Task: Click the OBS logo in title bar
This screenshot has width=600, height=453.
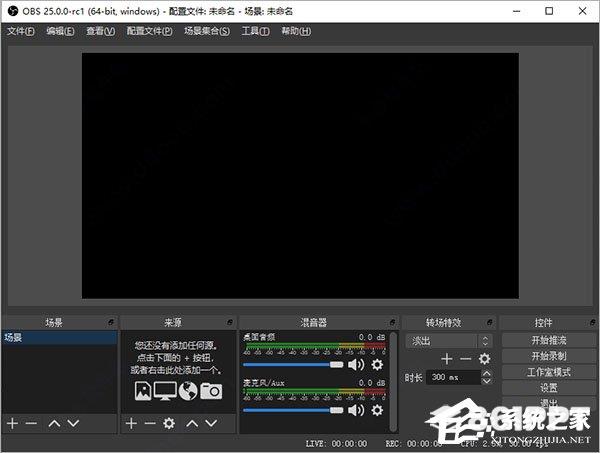Action: (x=13, y=11)
